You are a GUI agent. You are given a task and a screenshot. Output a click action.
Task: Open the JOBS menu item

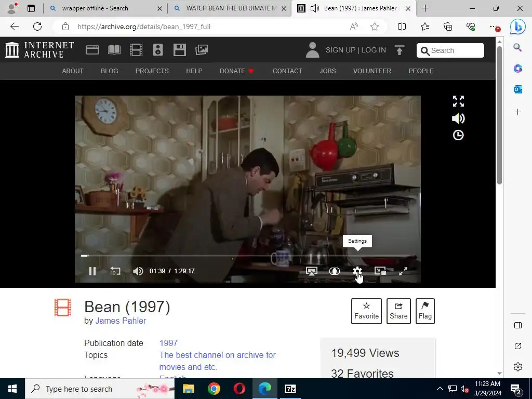coord(328,71)
